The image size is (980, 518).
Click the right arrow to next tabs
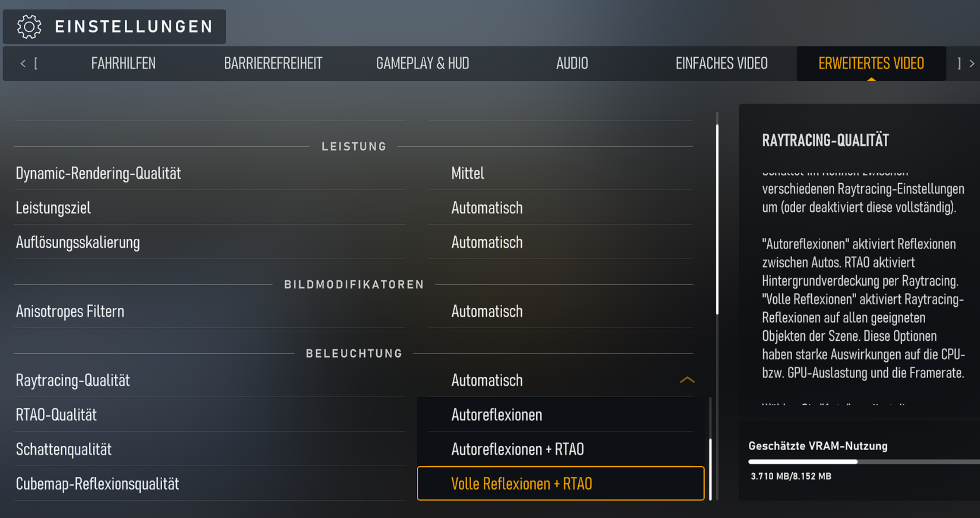click(972, 64)
